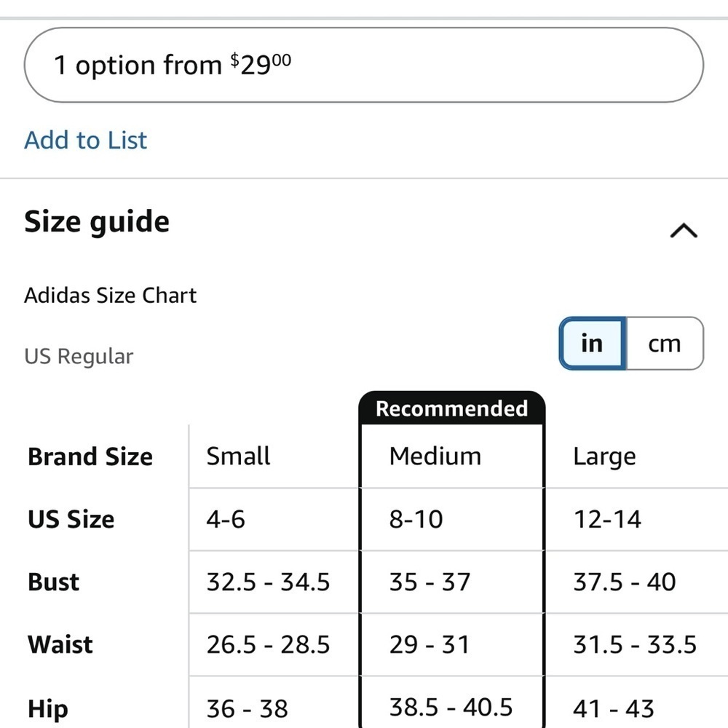Image resolution: width=728 pixels, height=728 pixels.
Task: Click the US Size 8-10 cell
Action: (x=452, y=519)
